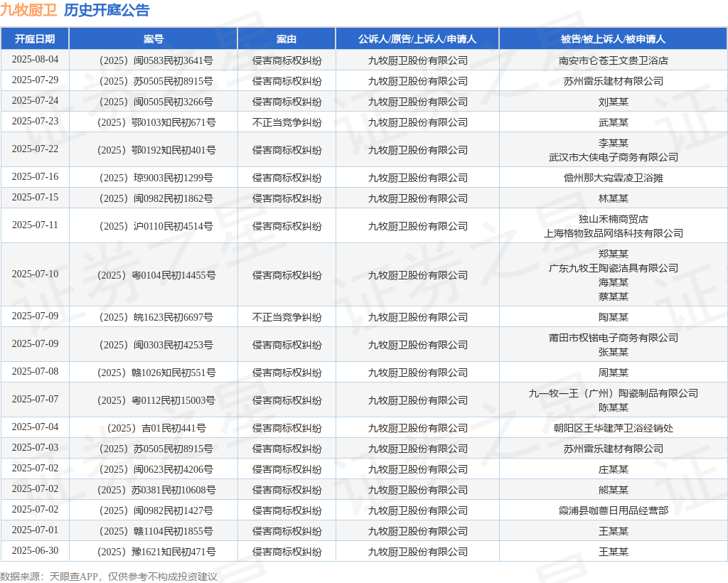Click defendant 莆田市权锴电子商务有限公司
The width and height of the screenshot is (728, 583).
pyautogui.click(x=614, y=338)
